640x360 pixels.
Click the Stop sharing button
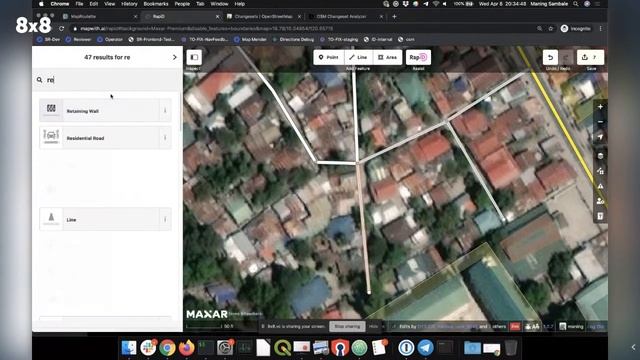tap(347, 327)
